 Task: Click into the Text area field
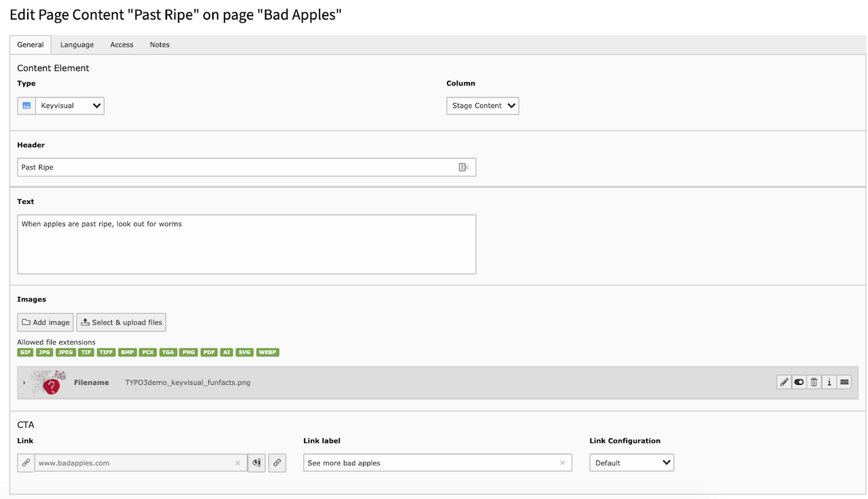point(246,245)
